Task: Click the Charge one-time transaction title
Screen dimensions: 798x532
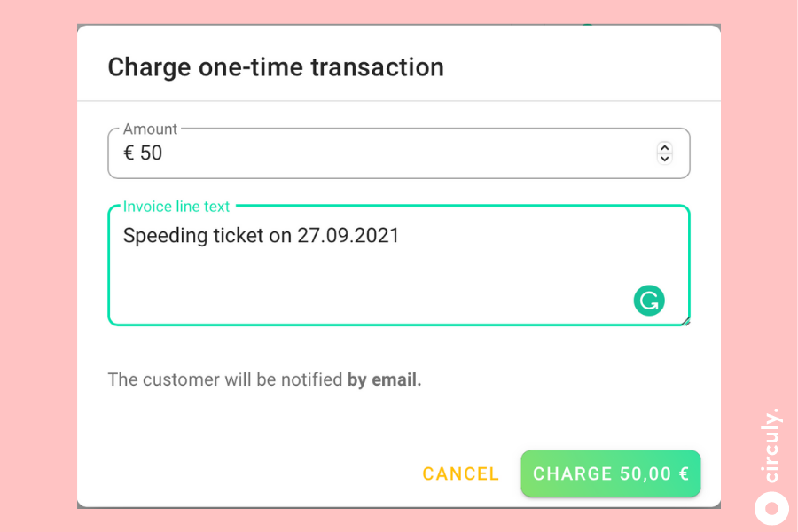Action: 276,66
